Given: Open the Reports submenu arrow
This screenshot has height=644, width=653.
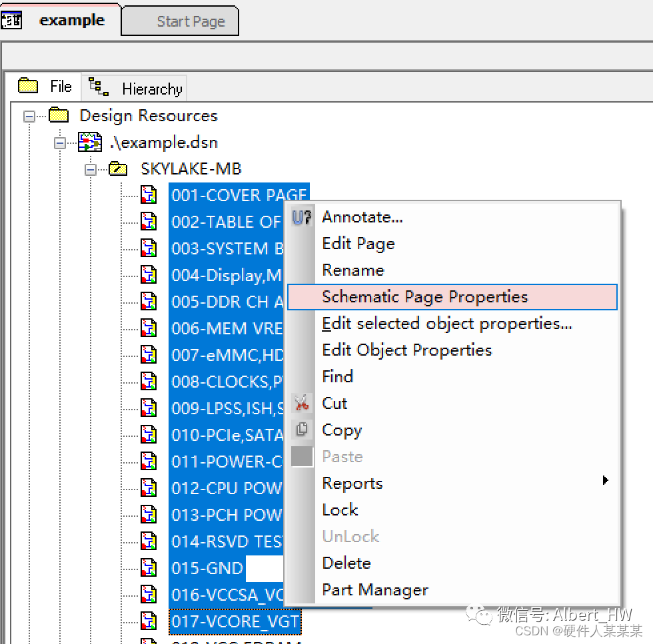Looking at the screenshot, I should pos(605,480).
